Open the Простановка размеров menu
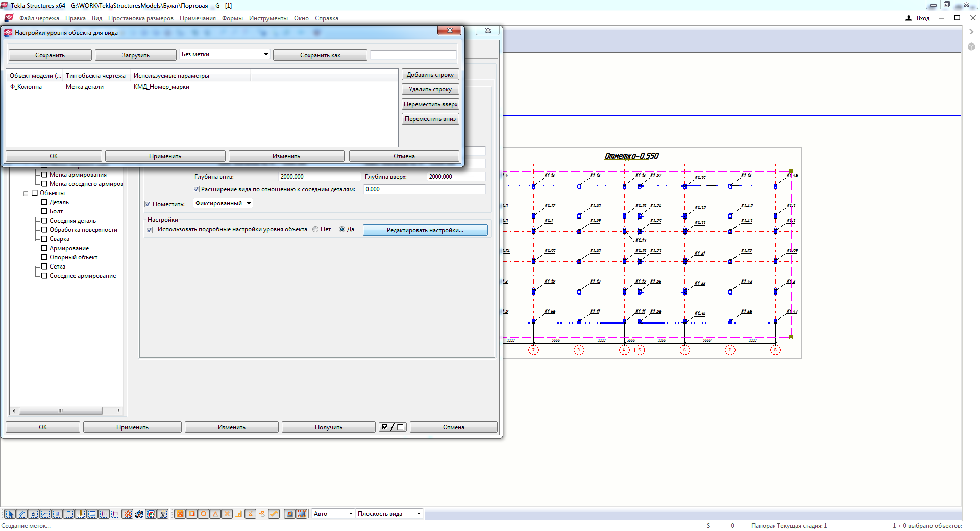The height and width of the screenshot is (531, 980). [140, 18]
